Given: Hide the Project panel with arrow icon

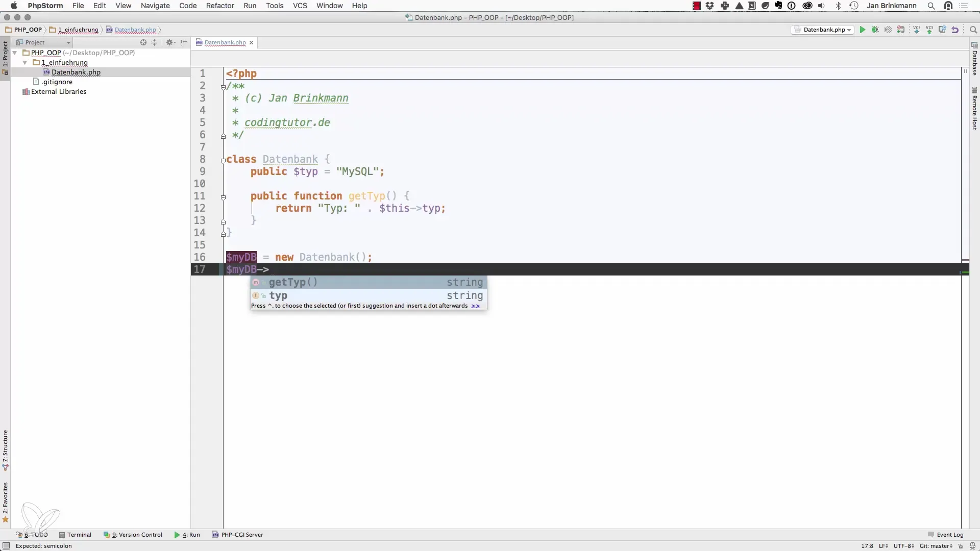Looking at the screenshot, I should [x=184, y=42].
